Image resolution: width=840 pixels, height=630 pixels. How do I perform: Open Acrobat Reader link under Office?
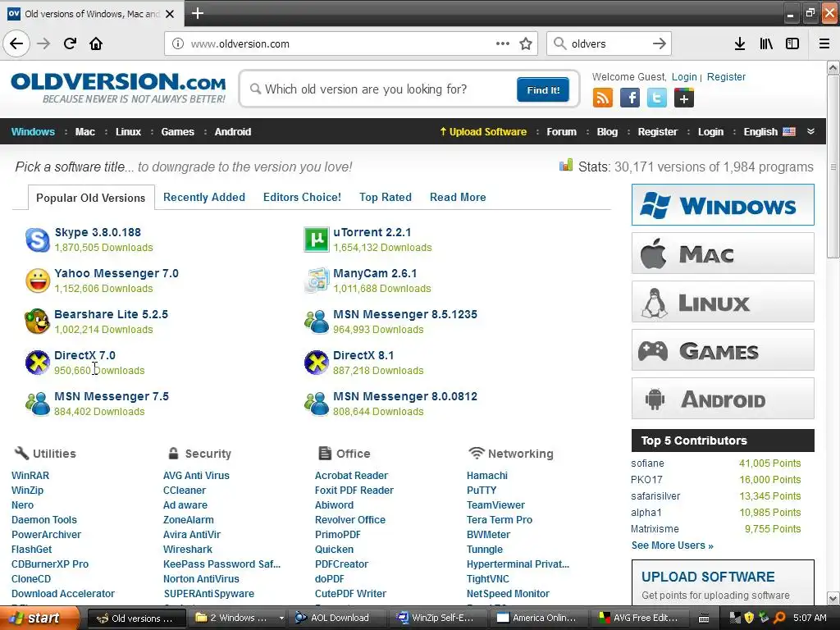point(351,475)
